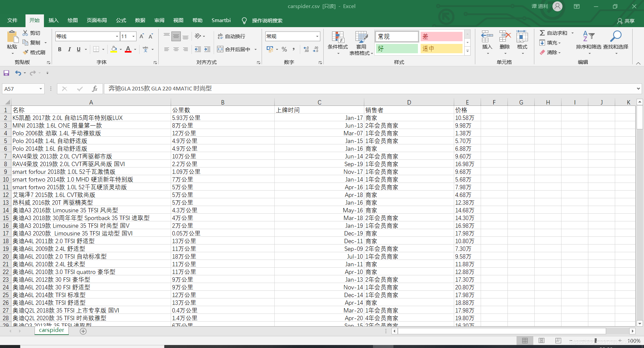Image resolution: width=644 pixels, height=348 pixels.
Task: Click the Delete cells icon
Action: click(505, 37)
